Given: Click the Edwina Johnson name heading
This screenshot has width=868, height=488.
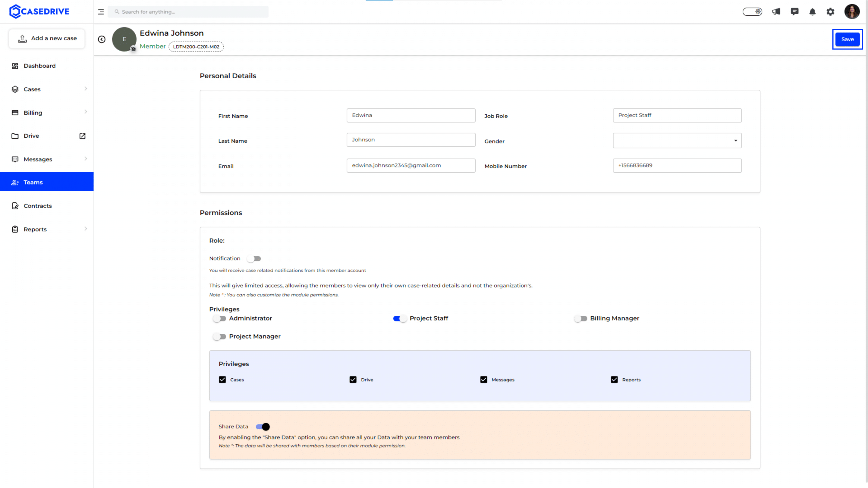Looking at the screenshot, I should click(x=171, y=33).
